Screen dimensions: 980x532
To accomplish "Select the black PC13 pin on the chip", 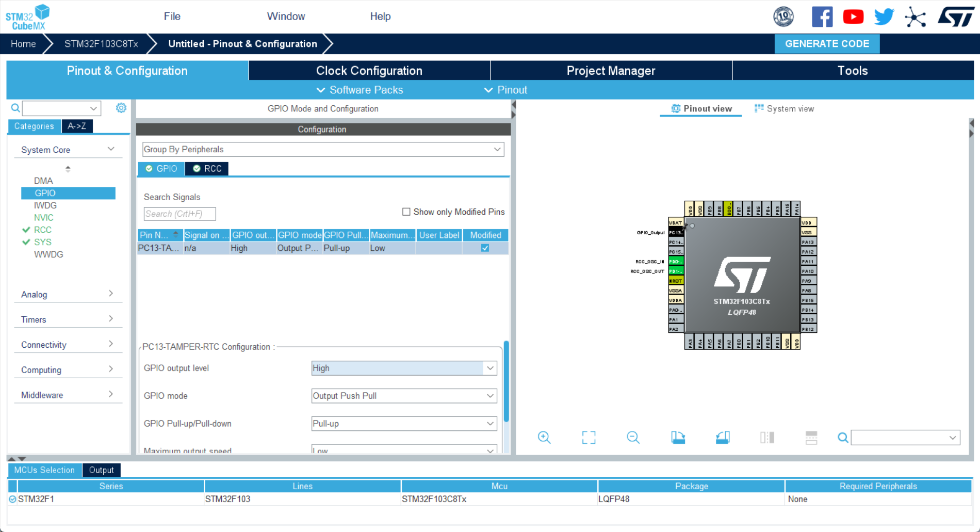I will 676,233.
